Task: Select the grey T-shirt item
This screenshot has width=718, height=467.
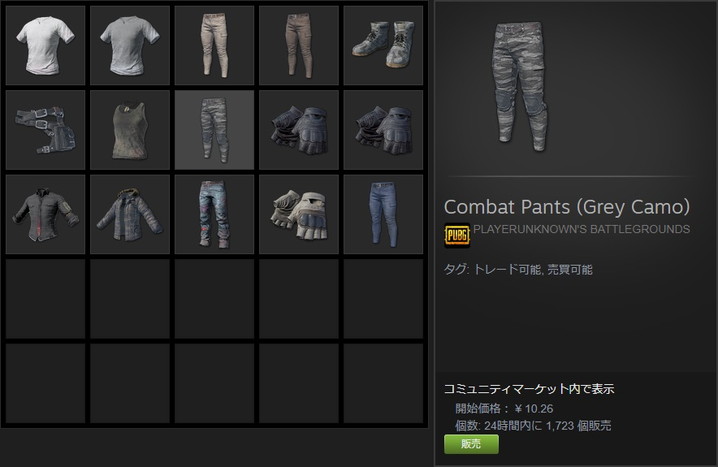Action: click(x=130, y=45)
